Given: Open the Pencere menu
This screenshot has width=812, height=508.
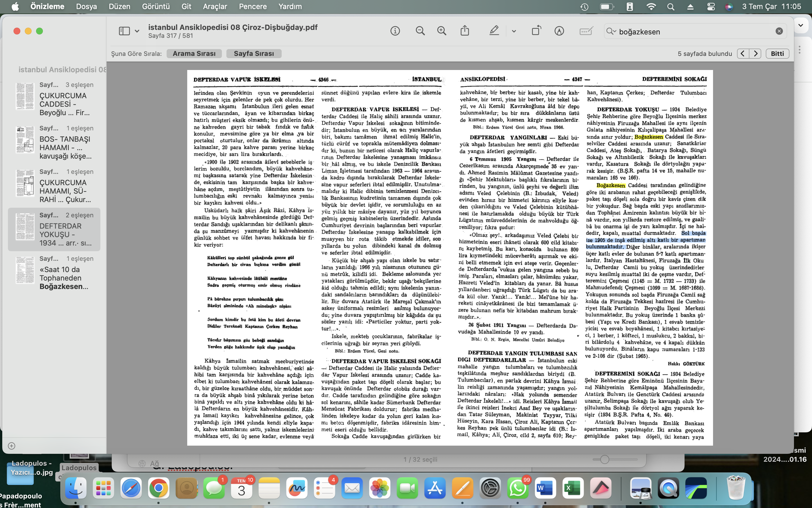Looking at the screenshot, I should (x=253, y=6).
